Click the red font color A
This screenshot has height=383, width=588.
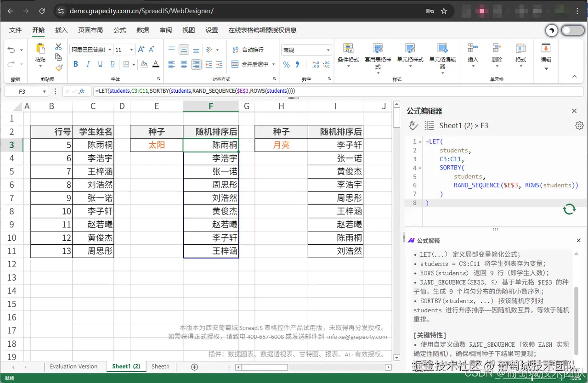156,64
